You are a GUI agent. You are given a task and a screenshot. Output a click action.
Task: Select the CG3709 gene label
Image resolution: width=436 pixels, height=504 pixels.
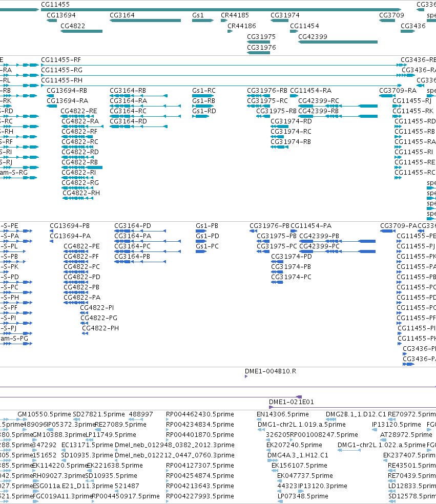click(391, 15)
